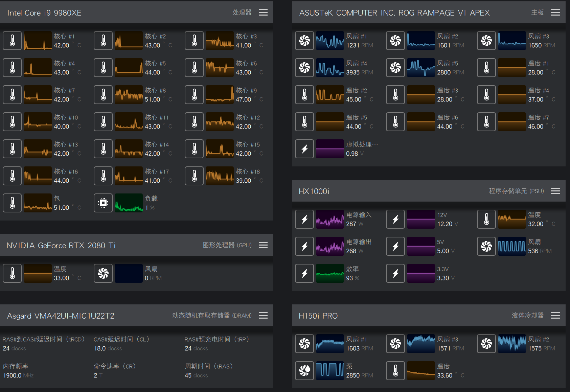The width and height of the screenshot is (570, 392).
Task: Click the H150i PRO 风扇 #2 graph
Action: [x=512, y=344]
